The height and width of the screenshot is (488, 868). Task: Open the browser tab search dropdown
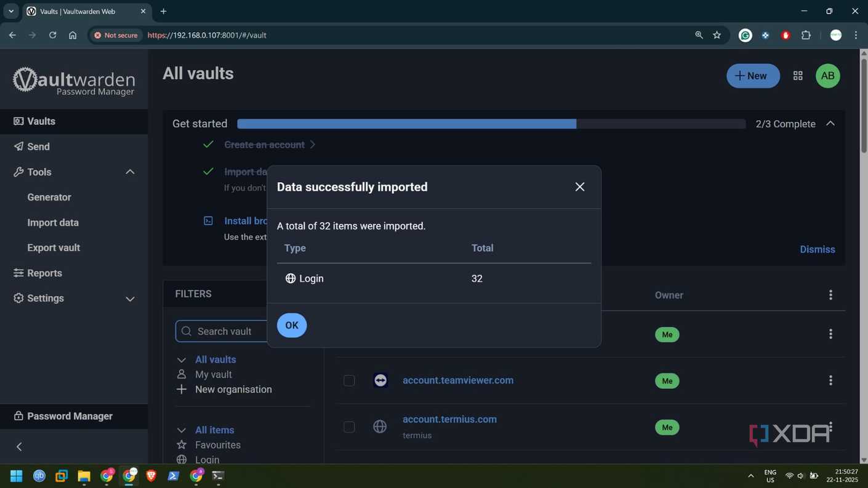pyautogui.click(x=11, y=11)
